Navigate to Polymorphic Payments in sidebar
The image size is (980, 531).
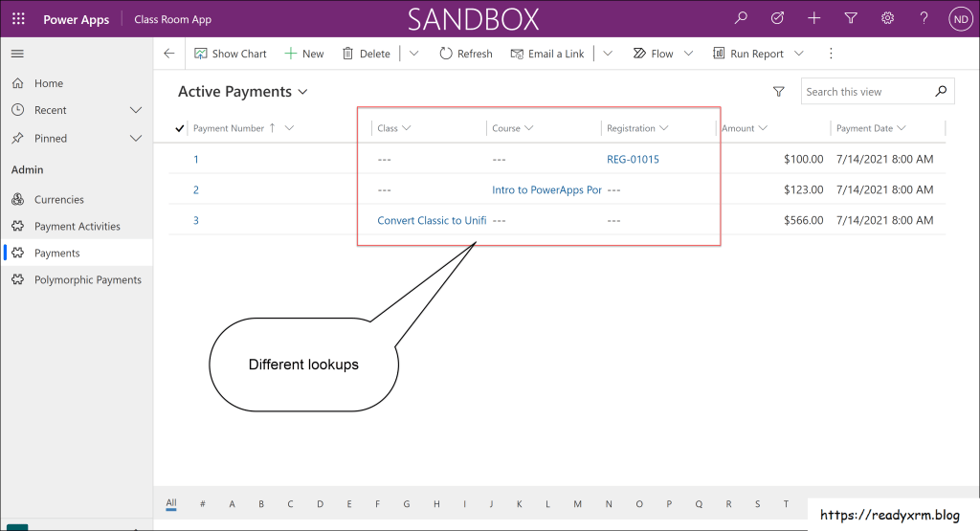click(87, 280)
